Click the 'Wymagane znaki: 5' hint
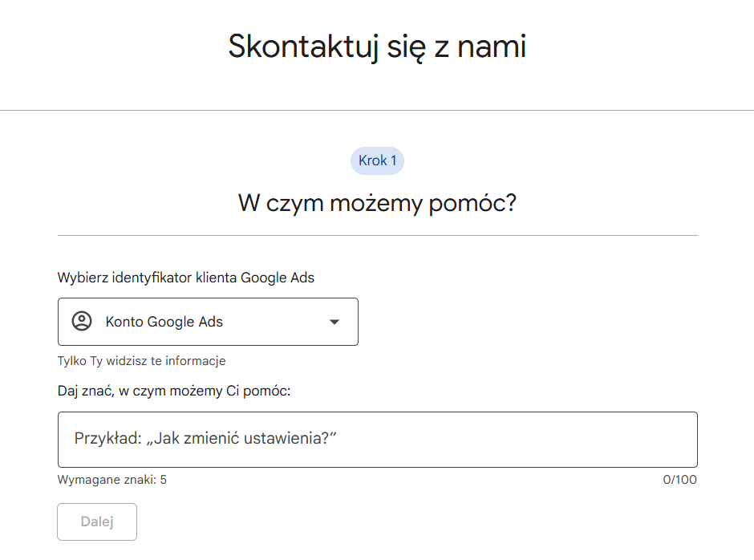 [112, 480]
